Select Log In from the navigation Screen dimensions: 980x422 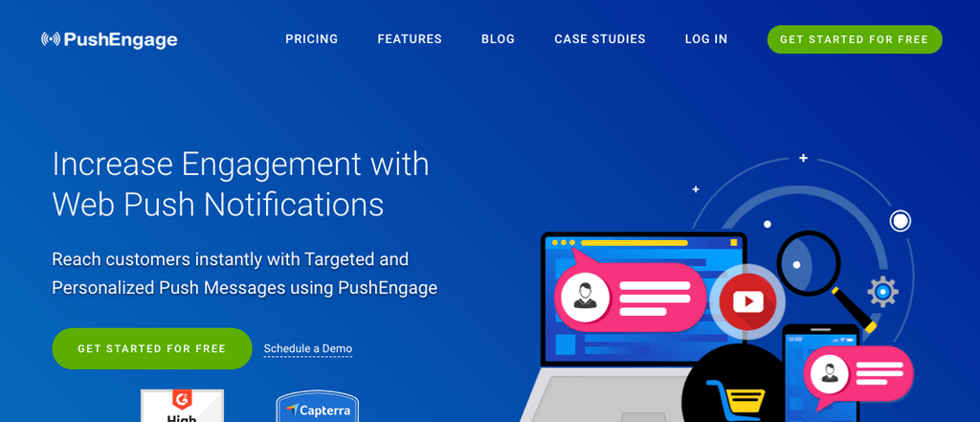point(706,39)
